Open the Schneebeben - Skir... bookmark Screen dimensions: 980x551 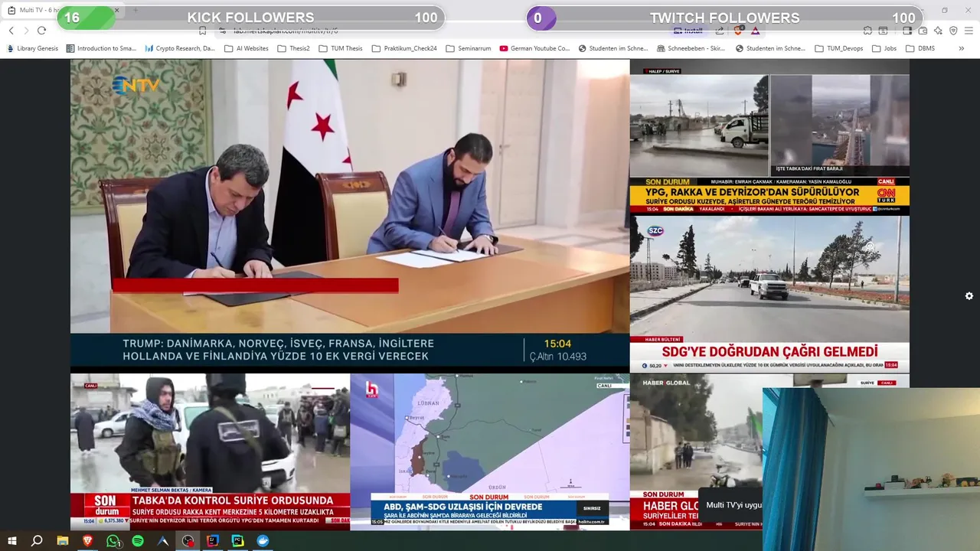691,48
